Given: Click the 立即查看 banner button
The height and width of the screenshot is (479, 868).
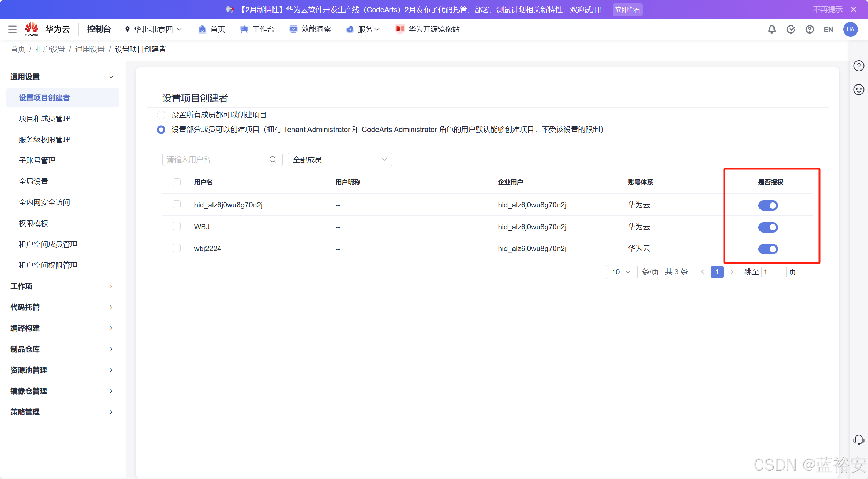Looking at the screenshot, I should tap(627, 10).
